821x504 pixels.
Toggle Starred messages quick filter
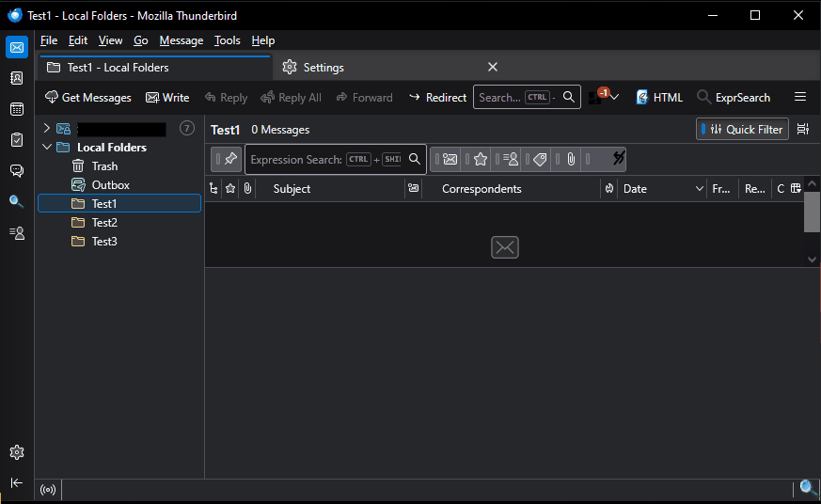(x=477, y=159)
